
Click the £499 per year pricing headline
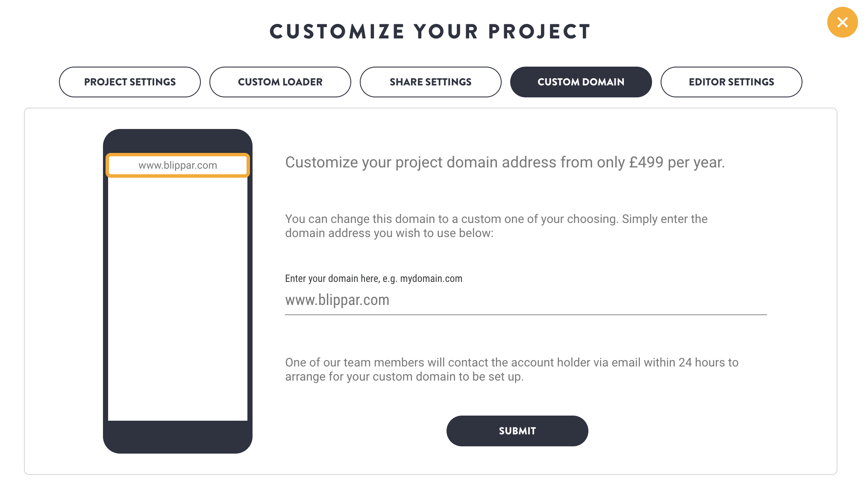tap(505, 162)
